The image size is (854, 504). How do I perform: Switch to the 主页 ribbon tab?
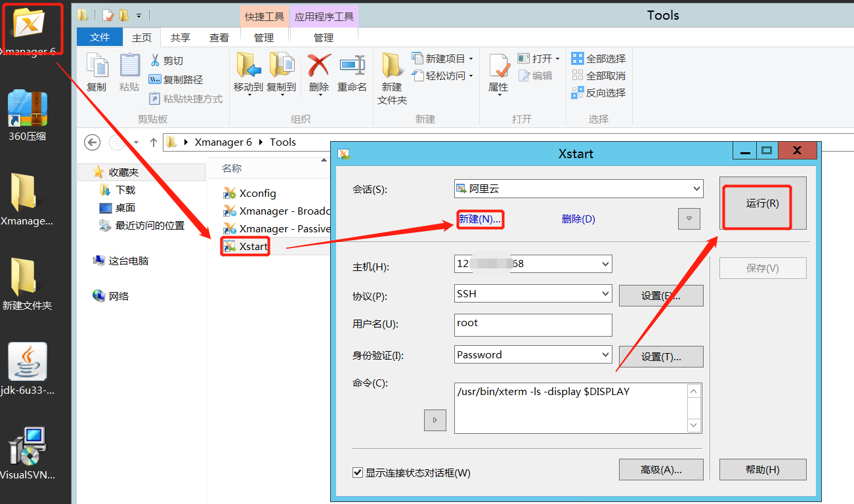click(x=142, y=38)
